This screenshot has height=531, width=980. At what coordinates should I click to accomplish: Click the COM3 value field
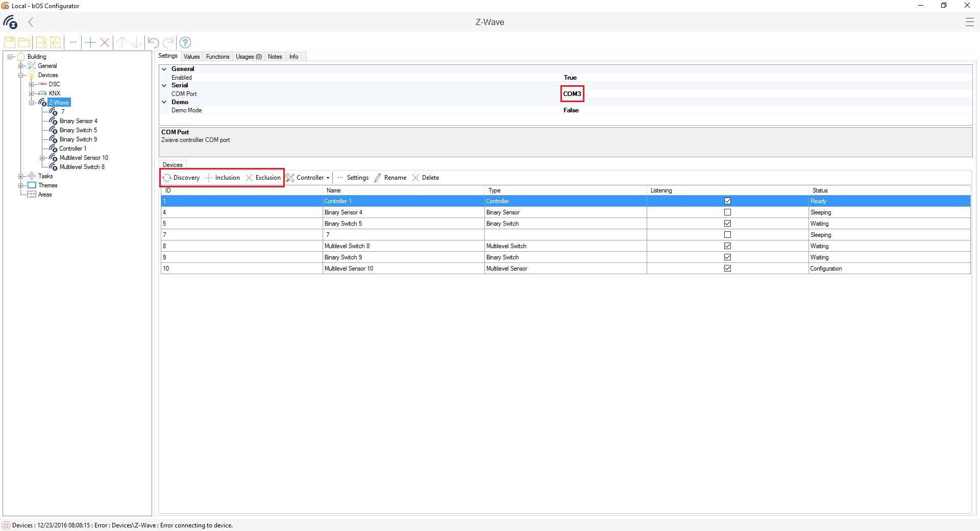click(572, 94)
